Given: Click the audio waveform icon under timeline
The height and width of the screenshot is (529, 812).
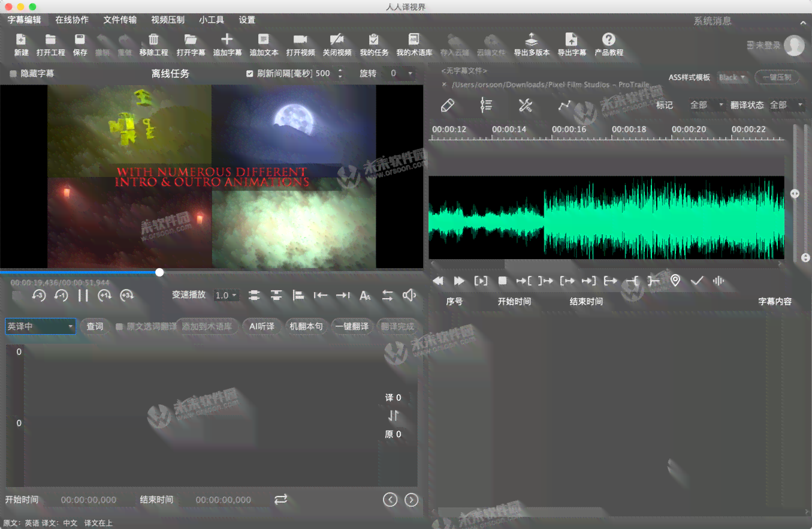Looking at the screenshot, I should tap(719, 281).
